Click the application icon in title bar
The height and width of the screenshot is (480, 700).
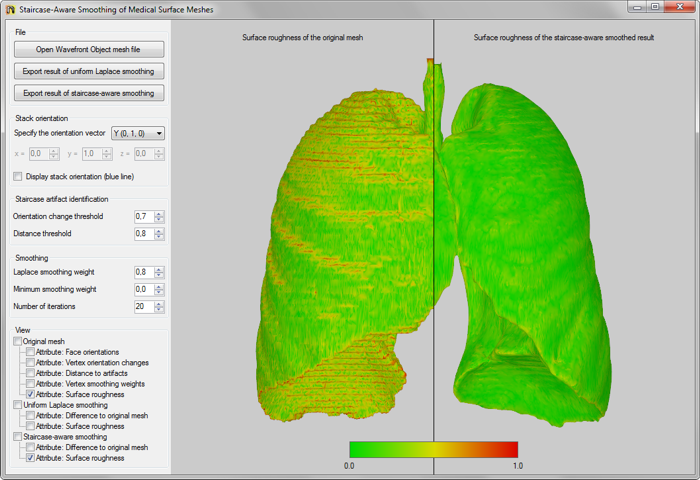pos(10,9)
